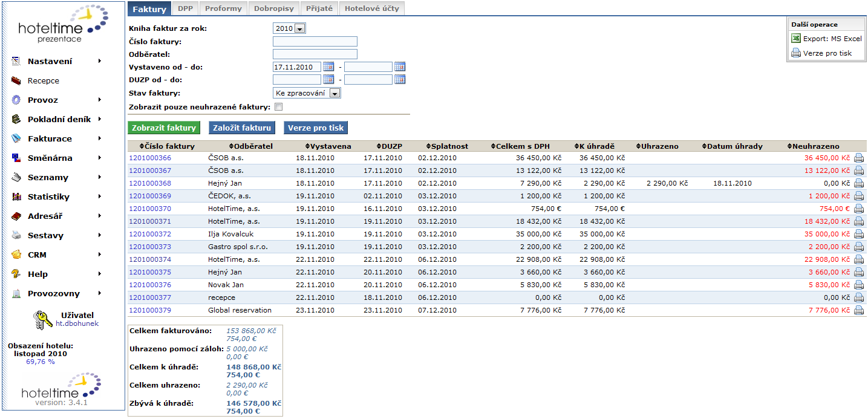
Task: Click Vystaveno od field showing 17.11.2010
Action: (297, 67)
